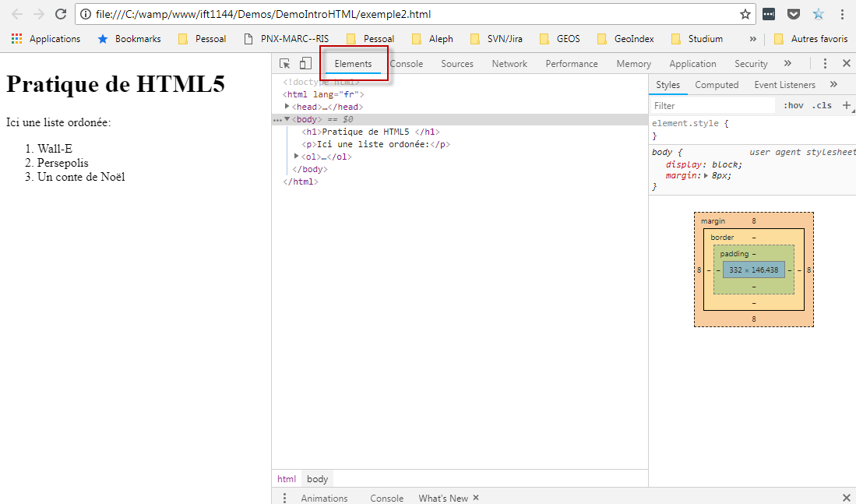Toggle the device toolbar icon
Image resolution: width=856 pixels, height=504 pixels.
[305, 63]
